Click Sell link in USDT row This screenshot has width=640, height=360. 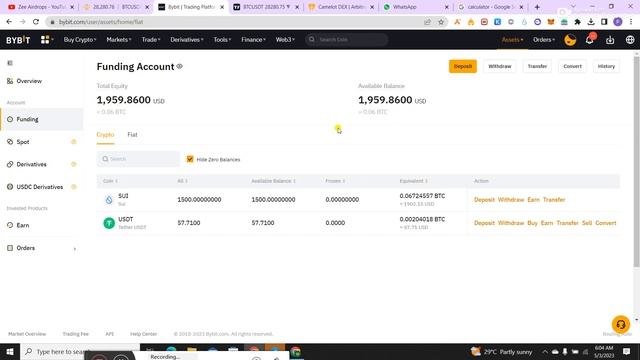(587, 223)
